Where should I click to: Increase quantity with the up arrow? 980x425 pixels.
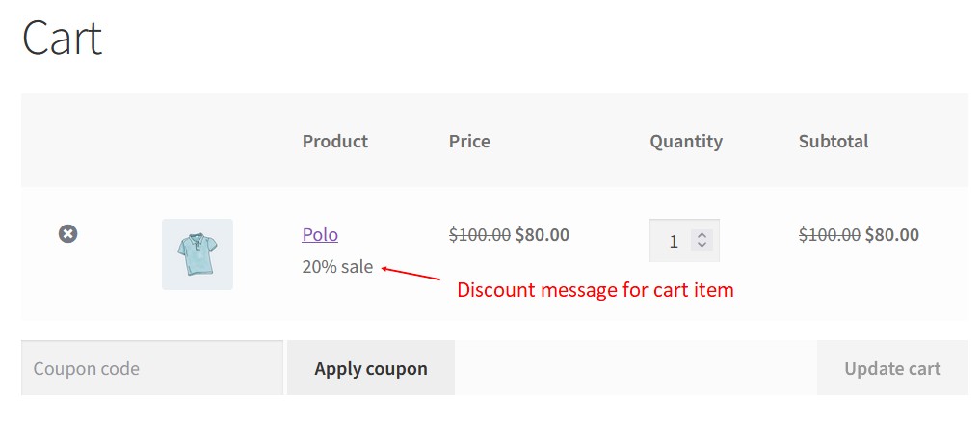click(702, 235)
